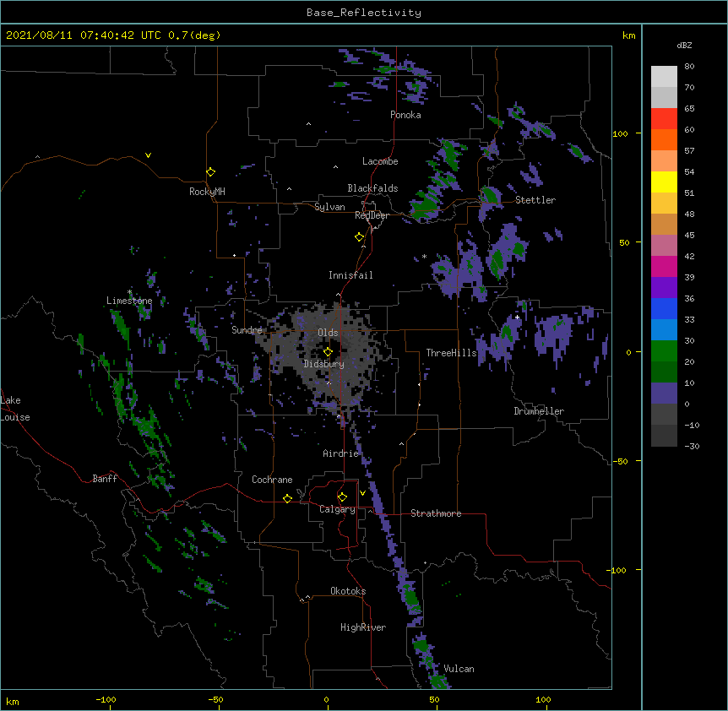Click the RedDeer city label
728x711 pixels.
[372, 215]
